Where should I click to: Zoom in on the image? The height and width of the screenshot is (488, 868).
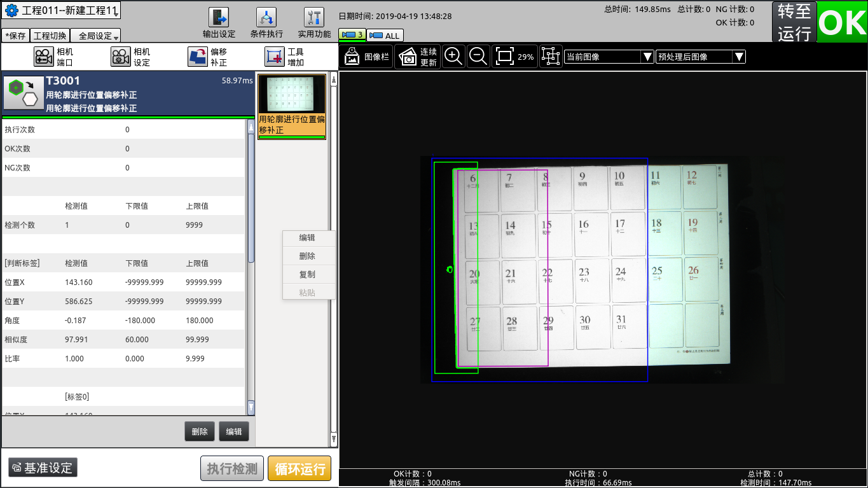click(x=453, y=56)
